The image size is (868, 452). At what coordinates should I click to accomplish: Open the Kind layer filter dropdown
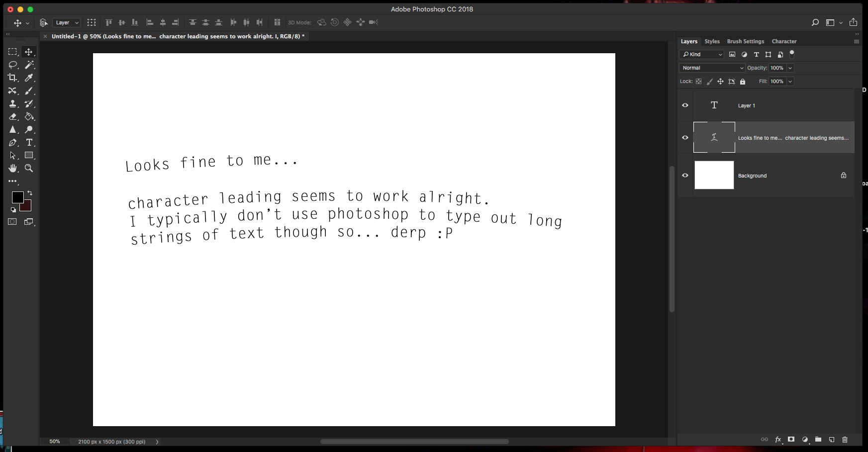click(701, 55)
